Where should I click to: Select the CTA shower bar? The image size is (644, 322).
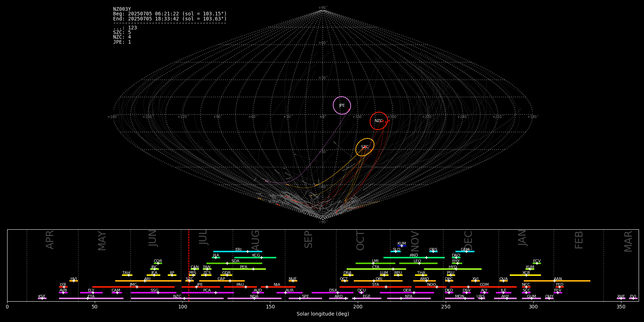(376, 269)
